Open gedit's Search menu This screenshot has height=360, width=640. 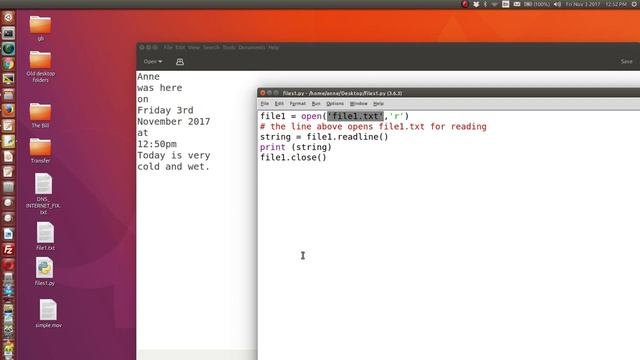(x=211, y=47)
